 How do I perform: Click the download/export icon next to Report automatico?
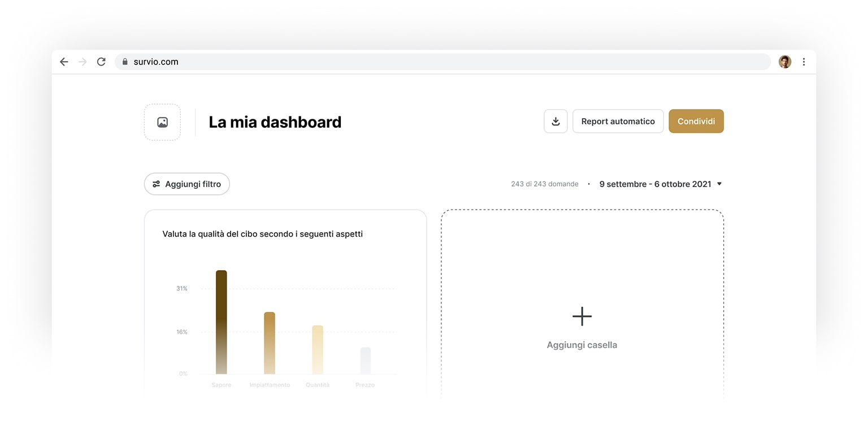click(x=555, y=121)
